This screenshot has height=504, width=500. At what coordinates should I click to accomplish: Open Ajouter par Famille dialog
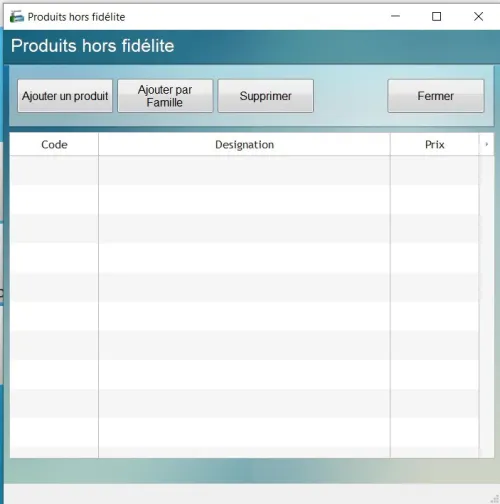point(165,96)
